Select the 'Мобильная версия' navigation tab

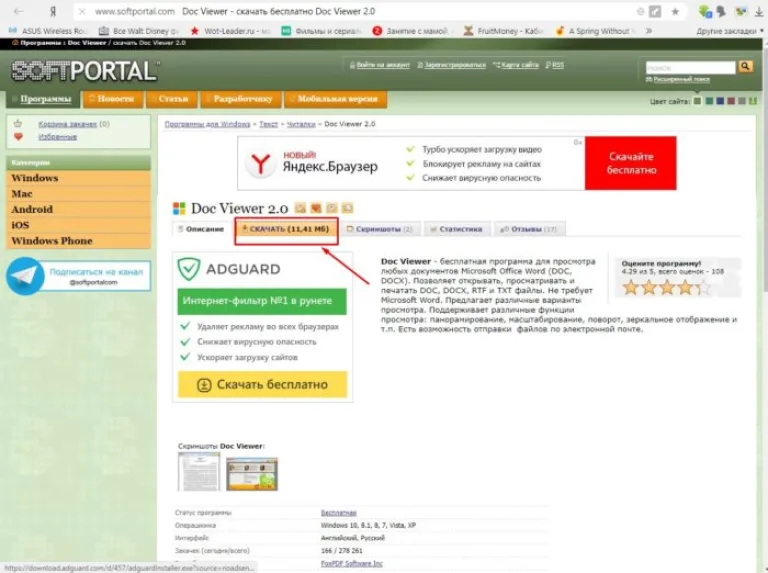click(335, 99)
